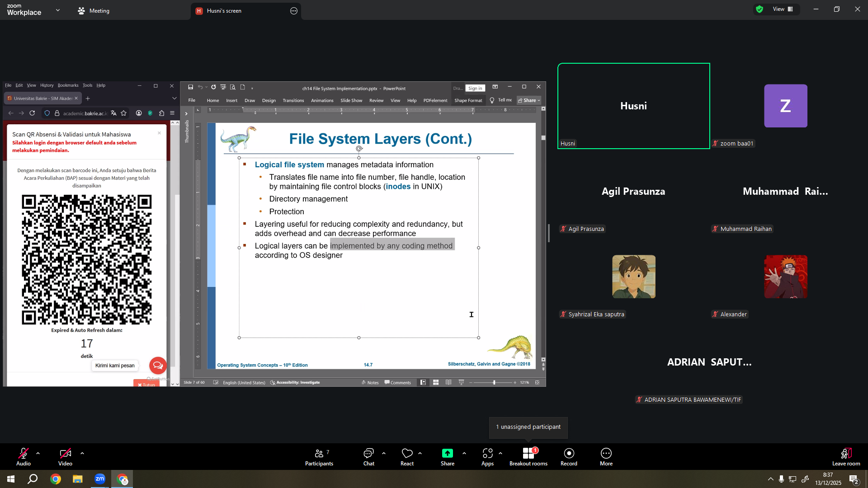868x488 pixels.
Task: Click the PowerPoint Share button
Action: click(x=529, y=100)
